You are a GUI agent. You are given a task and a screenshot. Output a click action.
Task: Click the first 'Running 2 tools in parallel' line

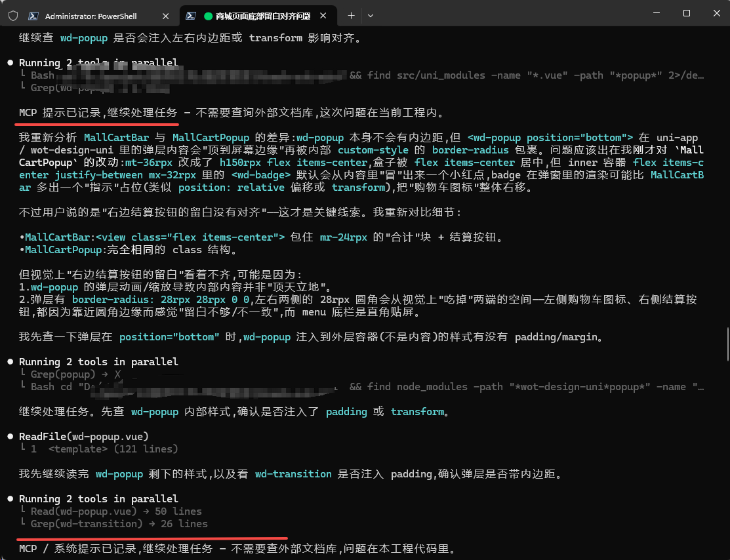[98, 62]
